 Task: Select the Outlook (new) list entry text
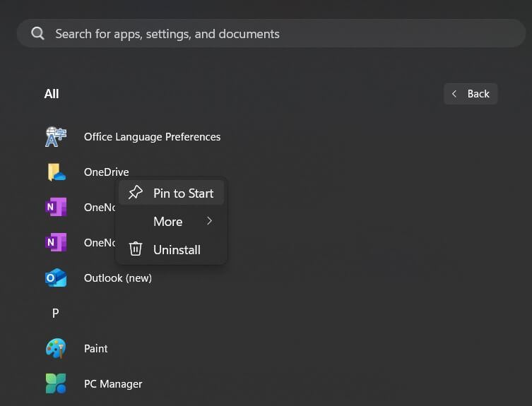118,277
